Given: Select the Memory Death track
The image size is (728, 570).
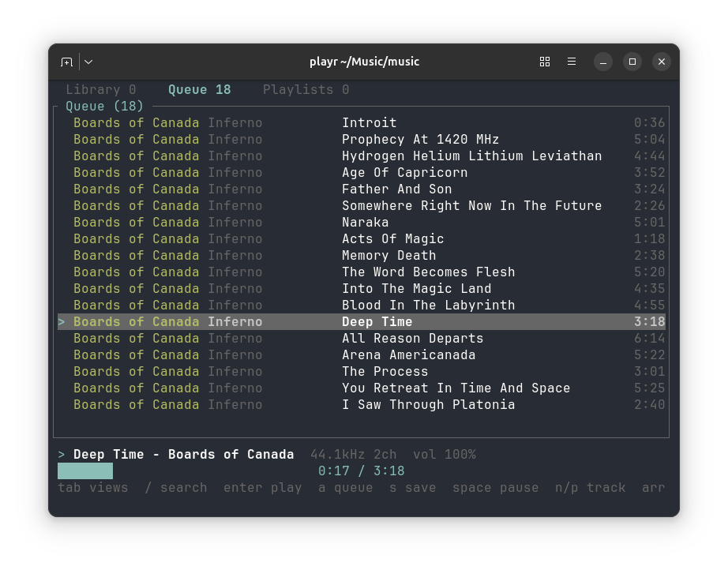Looking at the screenshot, I should 361,255.
